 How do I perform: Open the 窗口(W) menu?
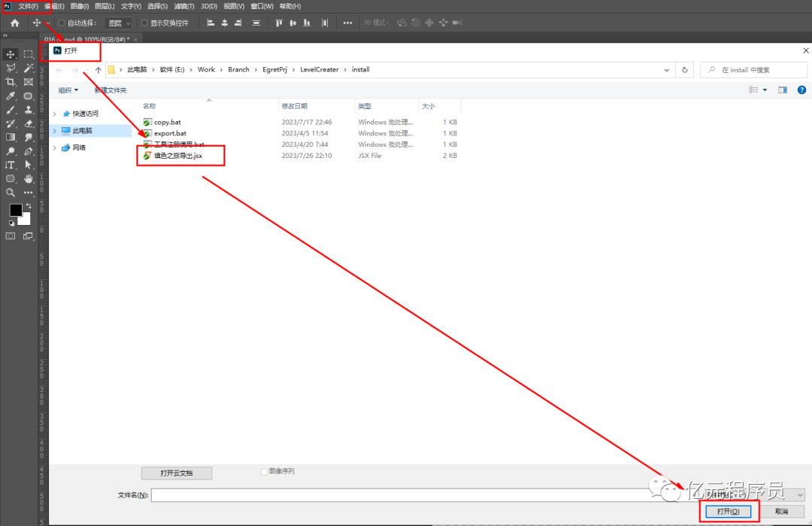tap(262, 6)
